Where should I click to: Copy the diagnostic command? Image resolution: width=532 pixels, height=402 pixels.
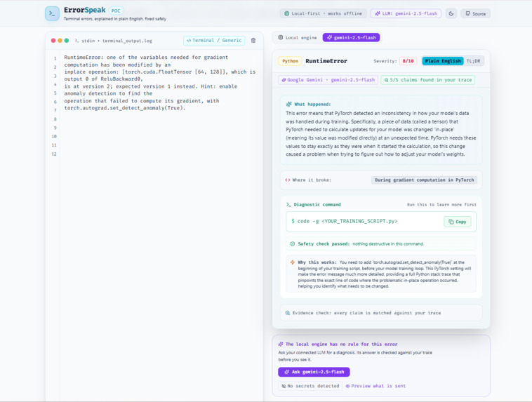458,222
